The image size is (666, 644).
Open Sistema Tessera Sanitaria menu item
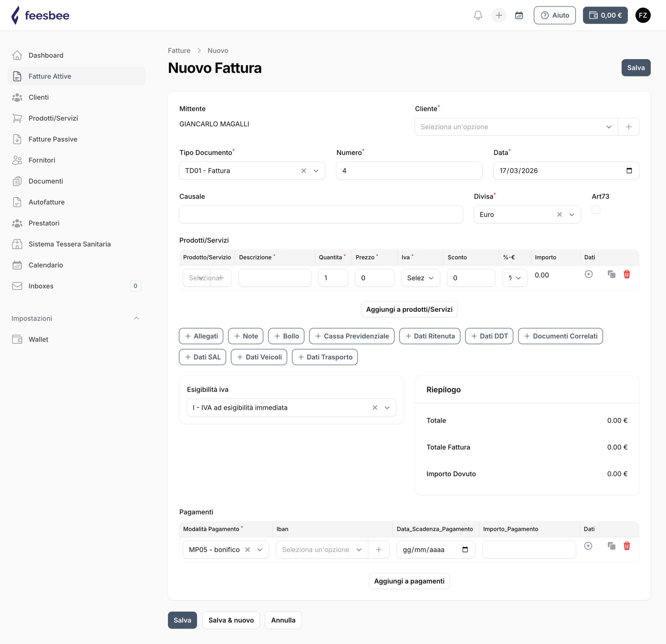(x=69, y=244)
